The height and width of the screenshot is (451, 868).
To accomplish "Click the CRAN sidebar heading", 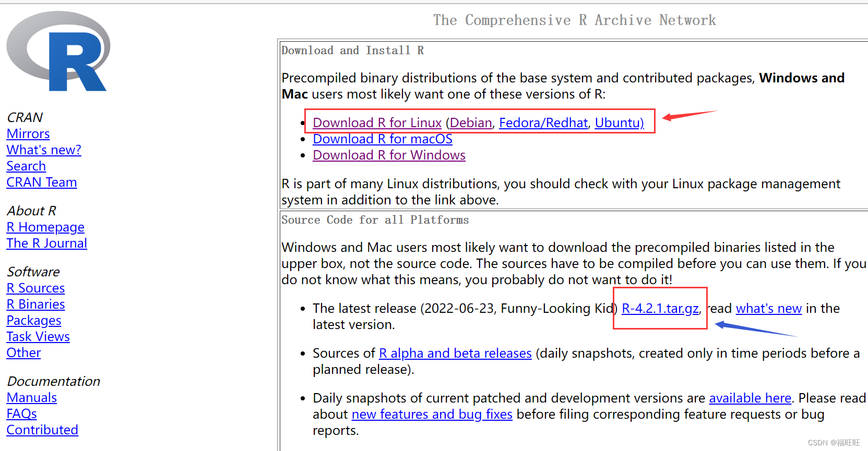I will click(25, 118).
